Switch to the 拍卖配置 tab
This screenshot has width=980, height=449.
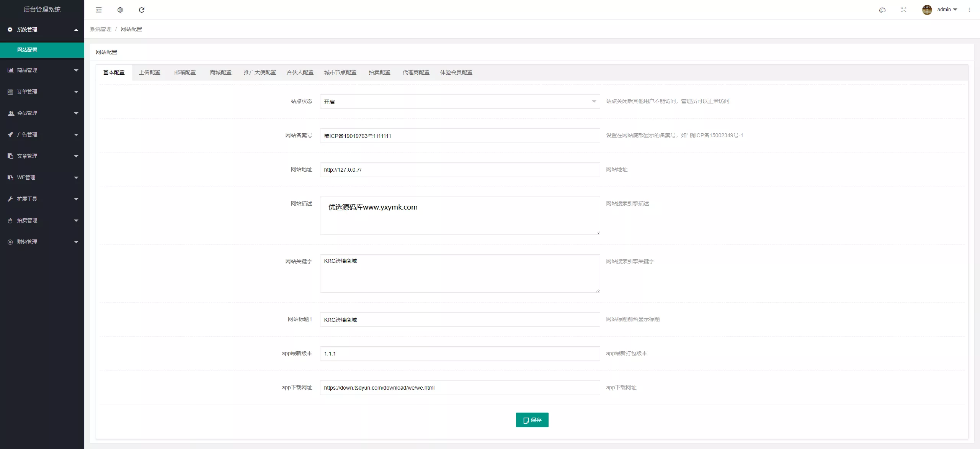(379, 72)
